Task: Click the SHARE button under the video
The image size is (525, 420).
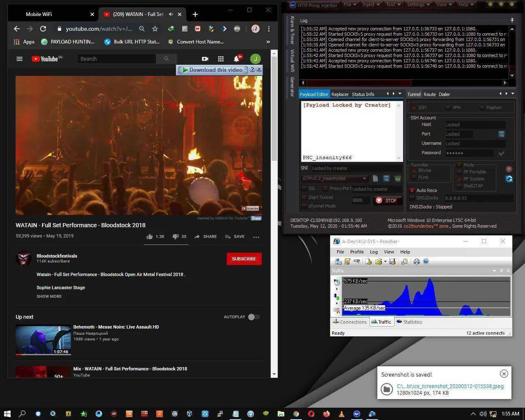Action: (205, 237)
